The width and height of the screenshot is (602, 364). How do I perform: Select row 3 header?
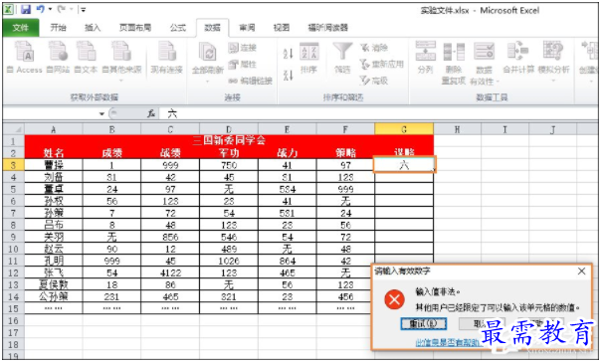14,165
